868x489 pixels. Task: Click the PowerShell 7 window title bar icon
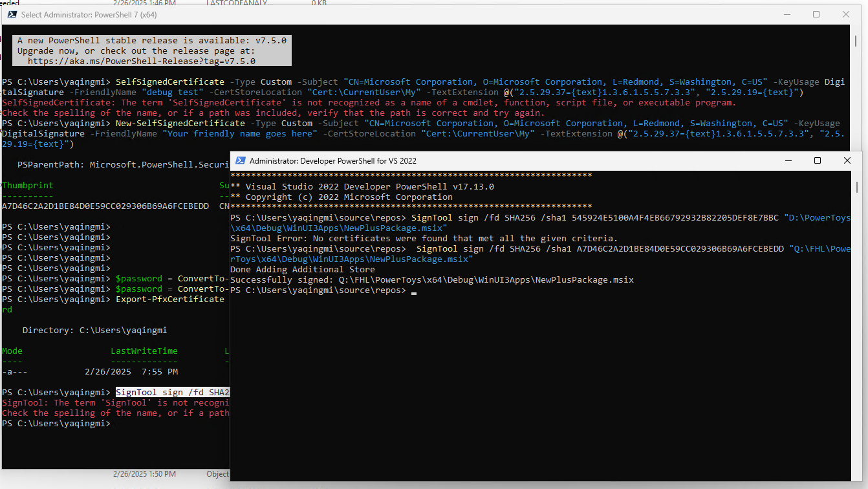[x=11, y=14]
